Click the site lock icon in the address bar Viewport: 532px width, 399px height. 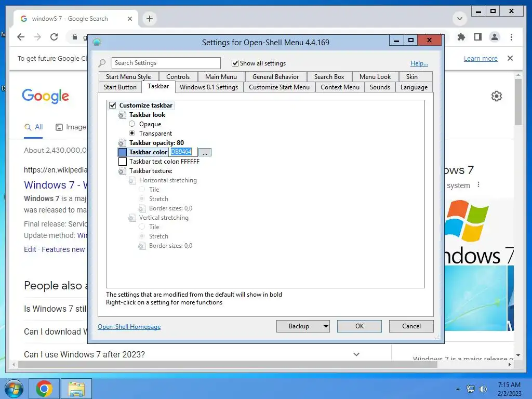75,37
